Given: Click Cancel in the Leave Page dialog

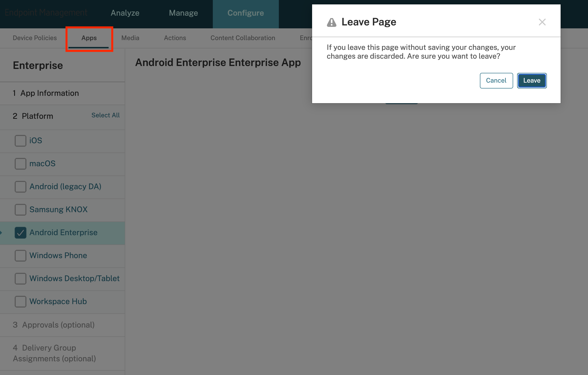Looking at the screenshot, I should click(x=496, y=80).
